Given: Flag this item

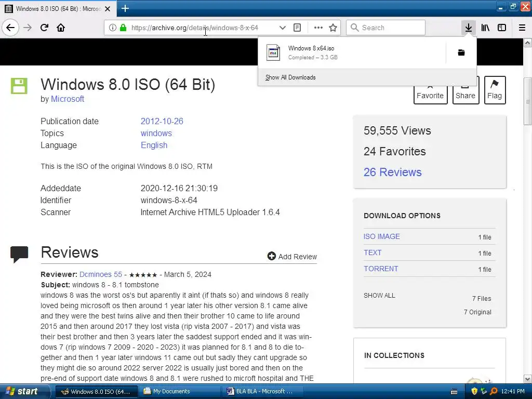Looking at the screenshot, I should [x=495, y=90].
